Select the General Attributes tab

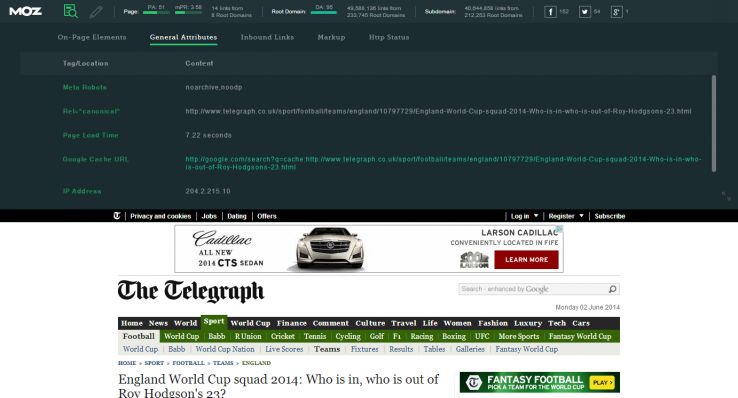pyautogui.click(x=184, y=37)
